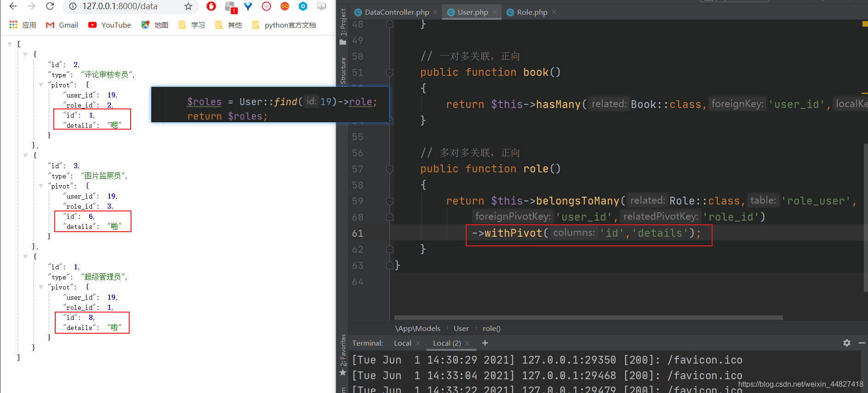868x393 pixels.
Task: Collapse the JSON object with id 1
Action: [x=25, y=256]
